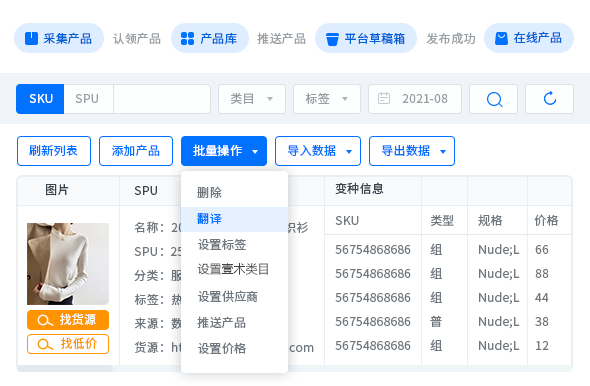Click the circular refresh arrow icon
Screen dimensions: 590x386
point(549,99)
